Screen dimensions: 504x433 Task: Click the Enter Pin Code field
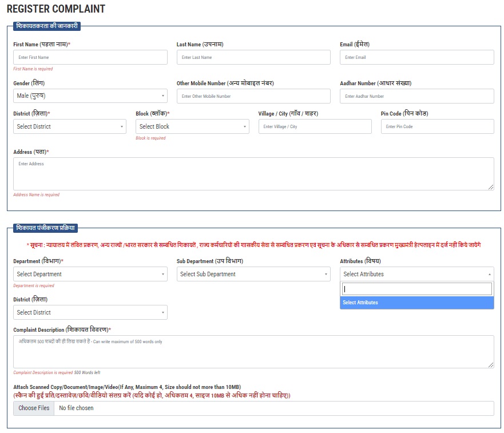point(438,126)
